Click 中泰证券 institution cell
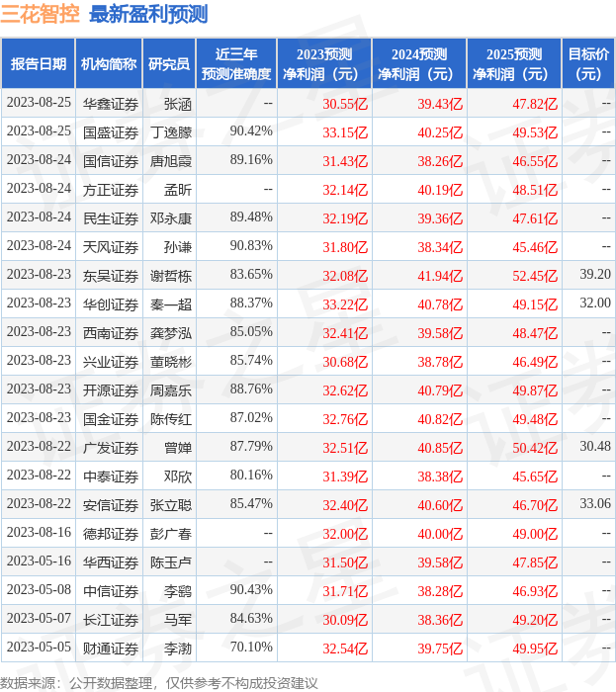Viewport: 616px width, 692px height. [111, 477]
